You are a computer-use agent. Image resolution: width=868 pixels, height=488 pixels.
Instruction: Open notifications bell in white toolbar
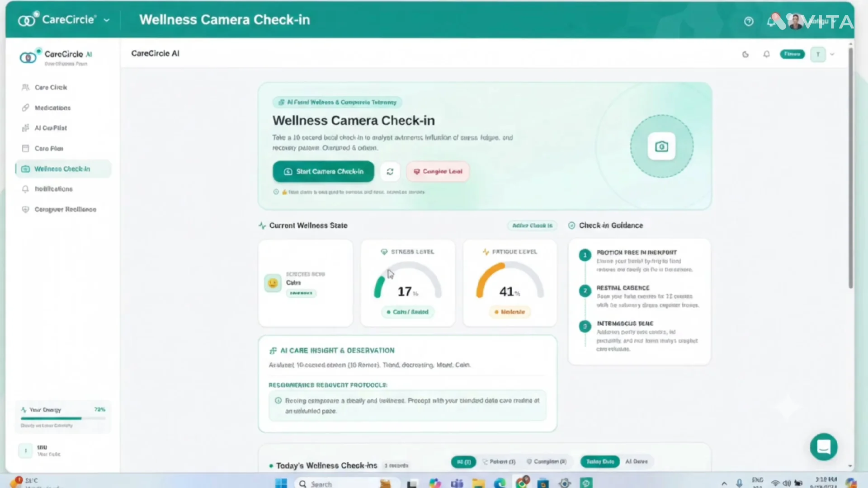click(x=766, y=54)
